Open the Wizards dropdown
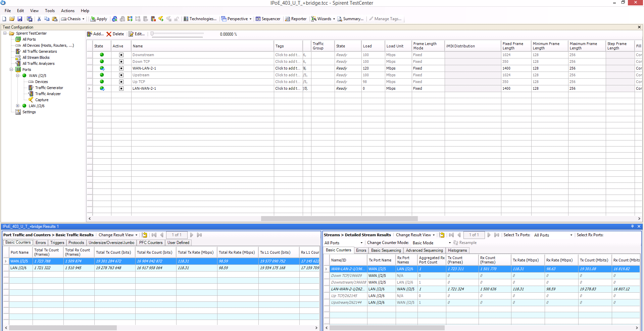 (323, 19)
